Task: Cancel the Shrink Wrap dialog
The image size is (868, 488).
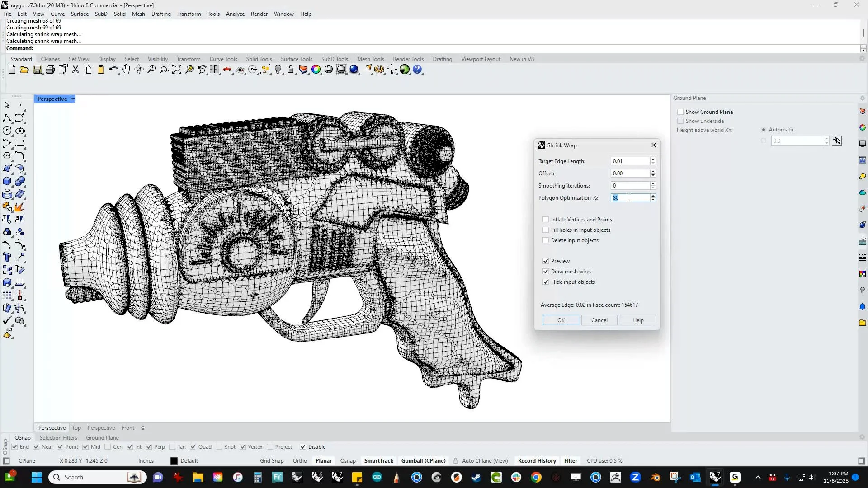Action: click(x=599, y=320)
